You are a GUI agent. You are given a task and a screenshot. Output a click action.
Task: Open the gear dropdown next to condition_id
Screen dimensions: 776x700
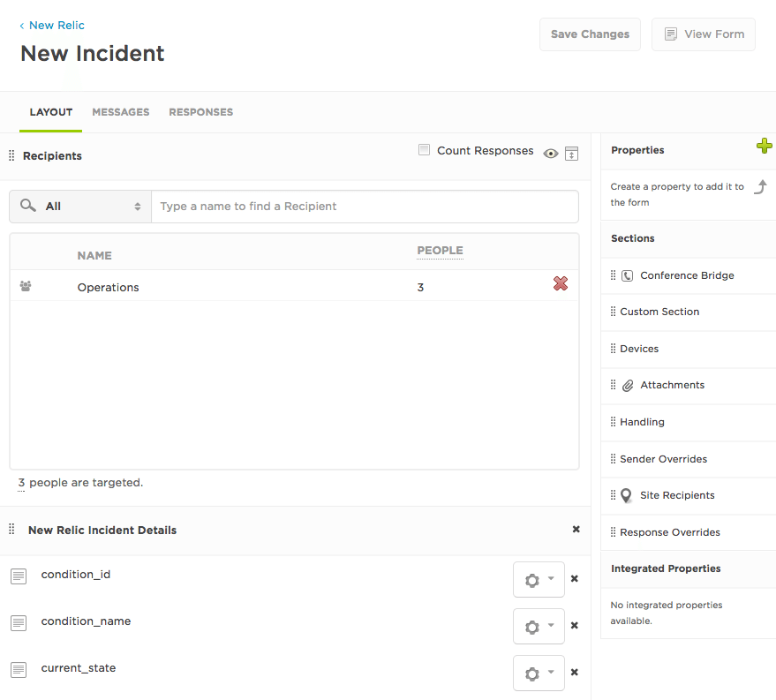(539, 579)
